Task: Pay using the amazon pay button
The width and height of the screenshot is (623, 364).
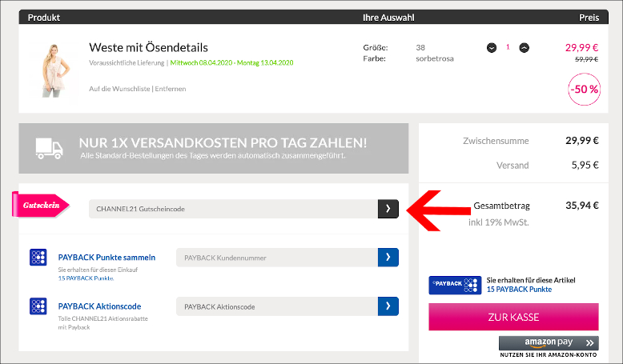Action: pos(549,342)
